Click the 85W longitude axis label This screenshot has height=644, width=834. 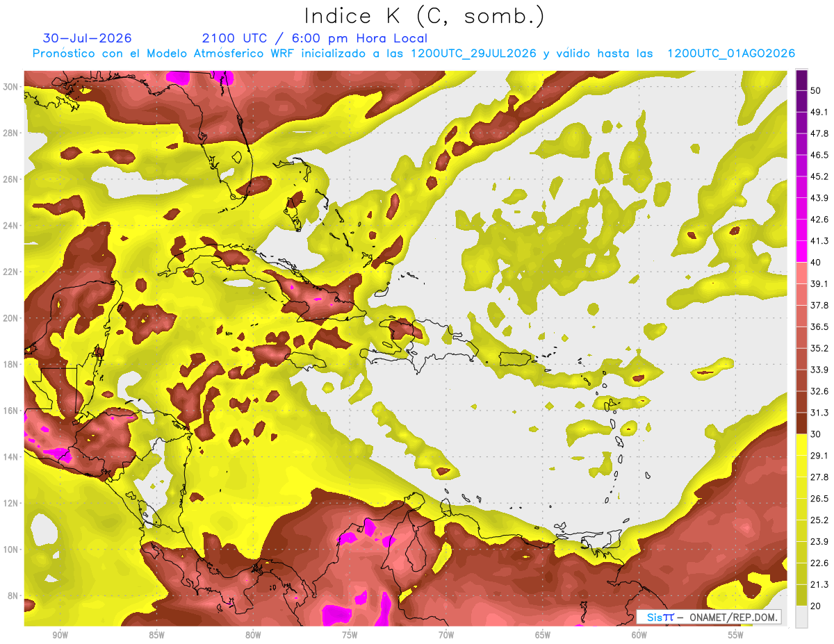[156, 635]
